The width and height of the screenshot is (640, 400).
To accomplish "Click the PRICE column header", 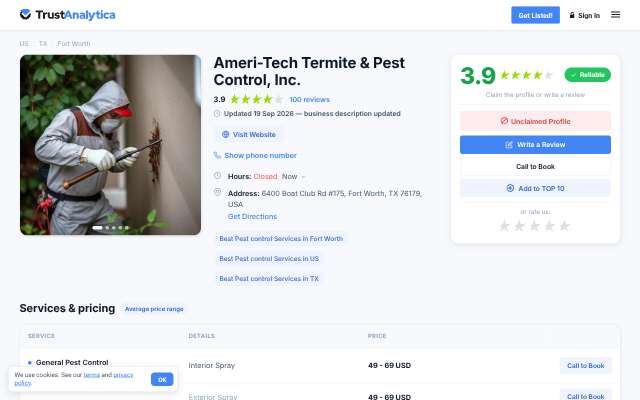I will [377, 336].
